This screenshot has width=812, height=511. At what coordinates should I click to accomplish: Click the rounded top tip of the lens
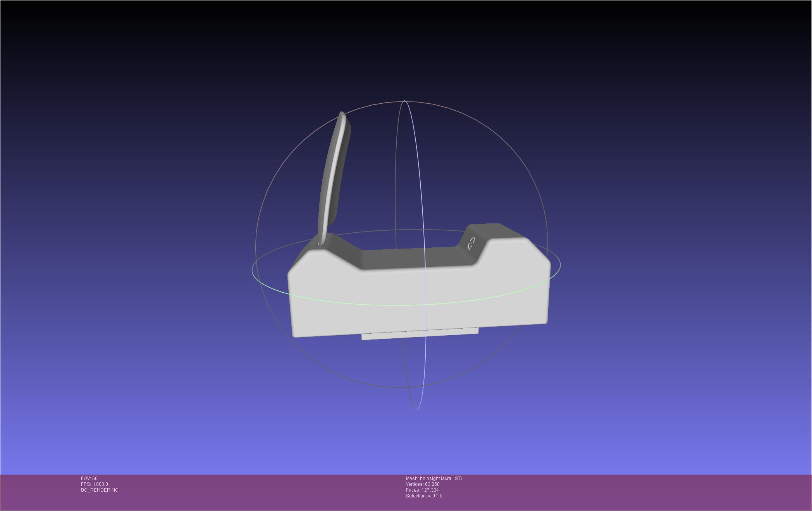(x=342, y=114)
